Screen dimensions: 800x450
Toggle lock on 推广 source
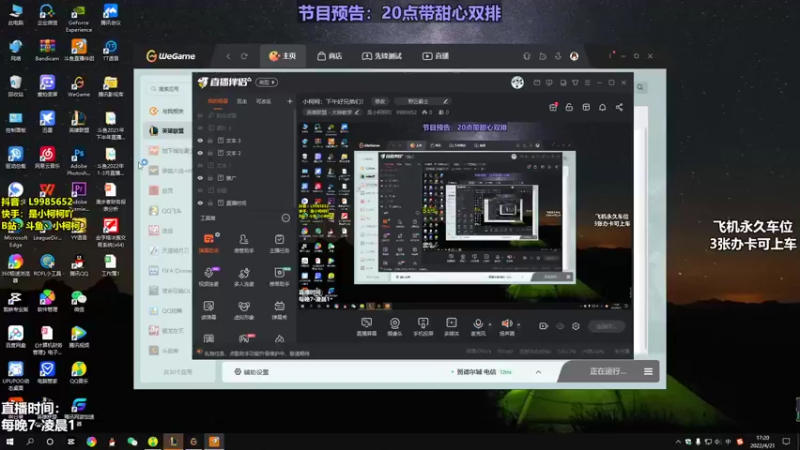pos(210,178)
